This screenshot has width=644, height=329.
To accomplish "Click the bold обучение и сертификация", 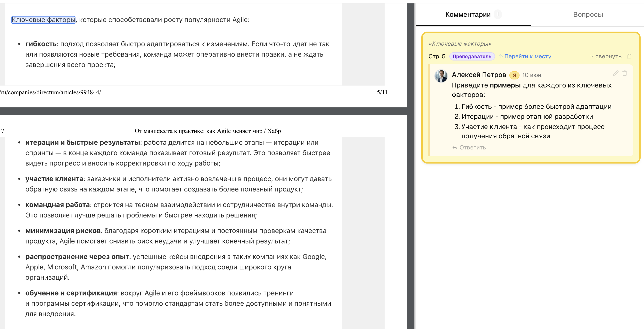I will [71, 293].
